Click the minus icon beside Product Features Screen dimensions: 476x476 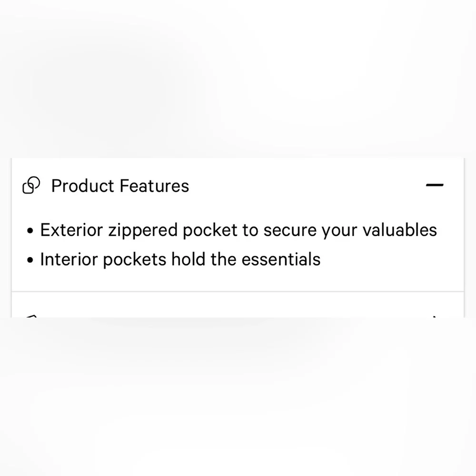[434, 185]
